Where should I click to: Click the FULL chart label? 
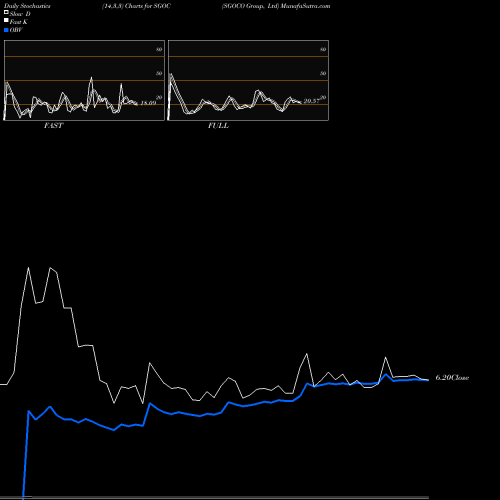tap(218, 126)
